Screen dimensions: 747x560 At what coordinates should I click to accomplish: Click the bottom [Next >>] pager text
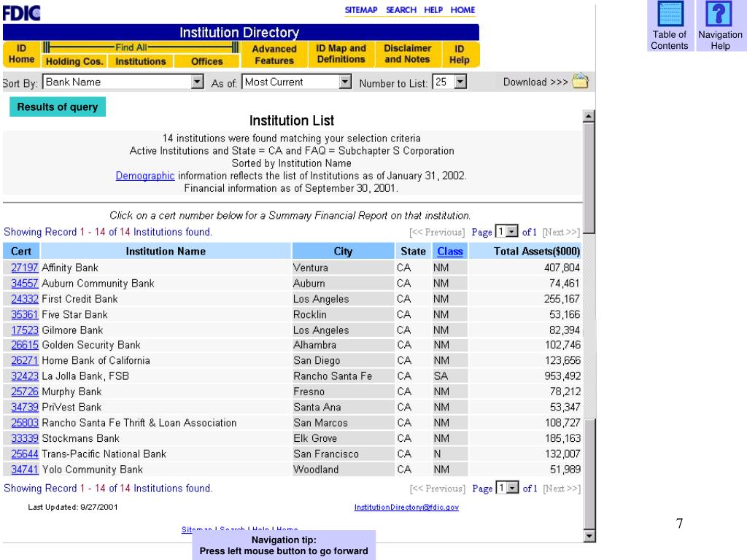click(562, 489)
